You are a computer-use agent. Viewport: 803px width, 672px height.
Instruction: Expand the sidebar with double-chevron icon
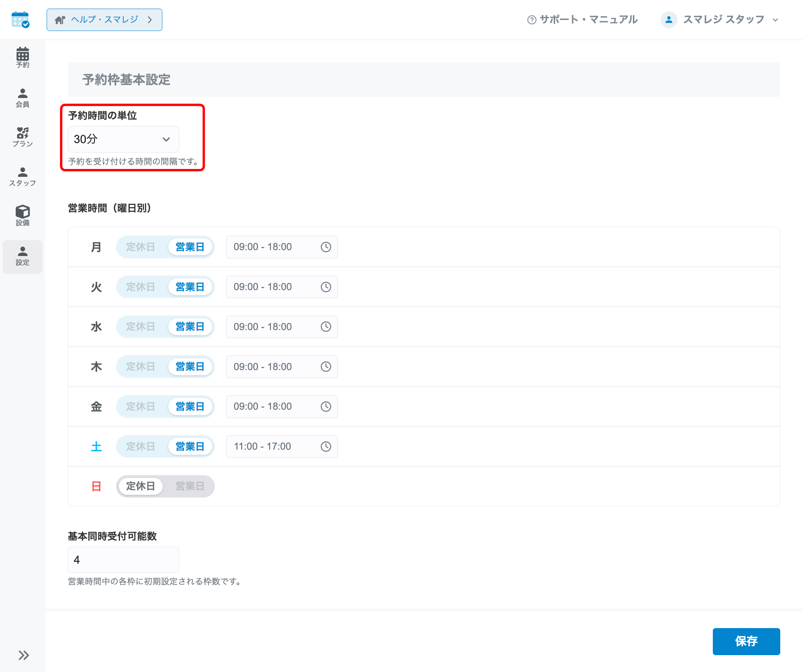[24, 655]
